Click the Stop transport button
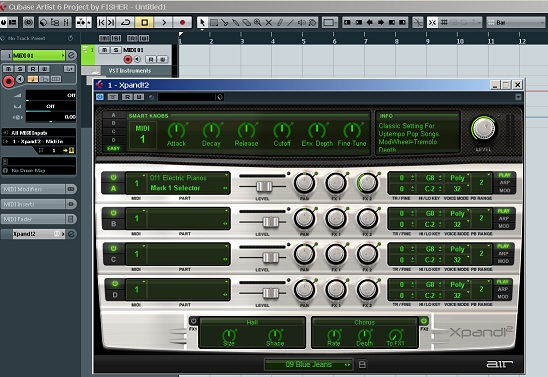Image resolution: width=548 pixels, height=377 pixels. tap(144, 23)
